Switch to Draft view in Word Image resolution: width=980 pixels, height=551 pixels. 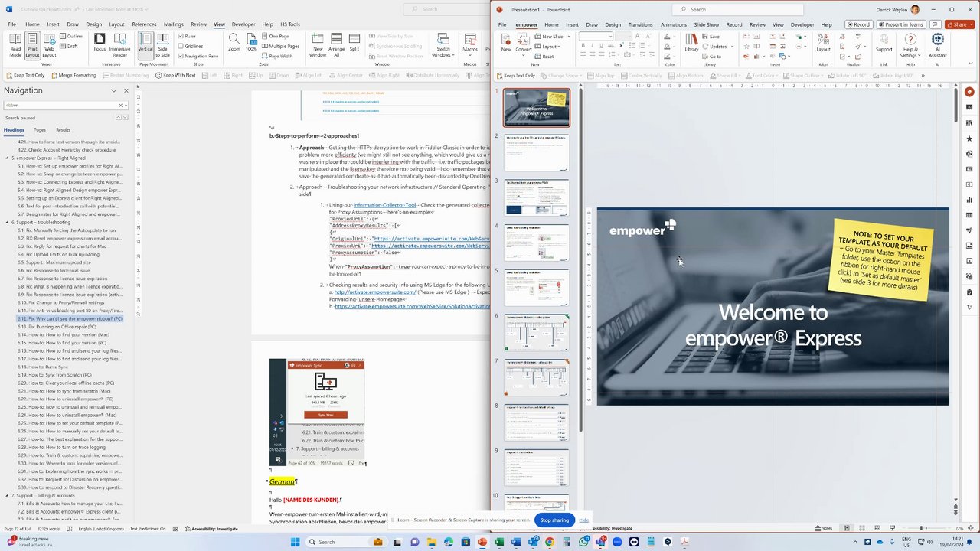pyautogui.click(x=70, y=46)
